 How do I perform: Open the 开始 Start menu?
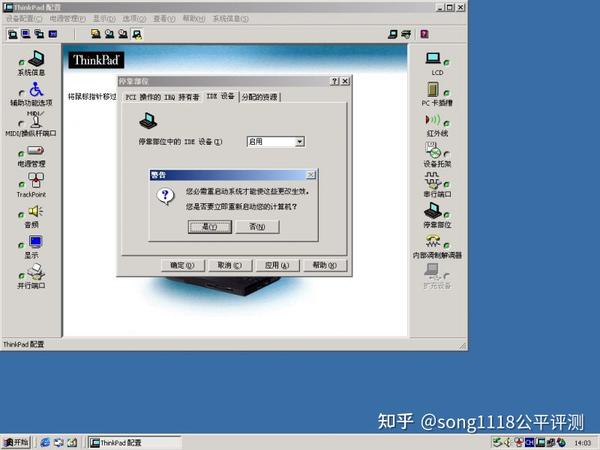click(16, 442)
